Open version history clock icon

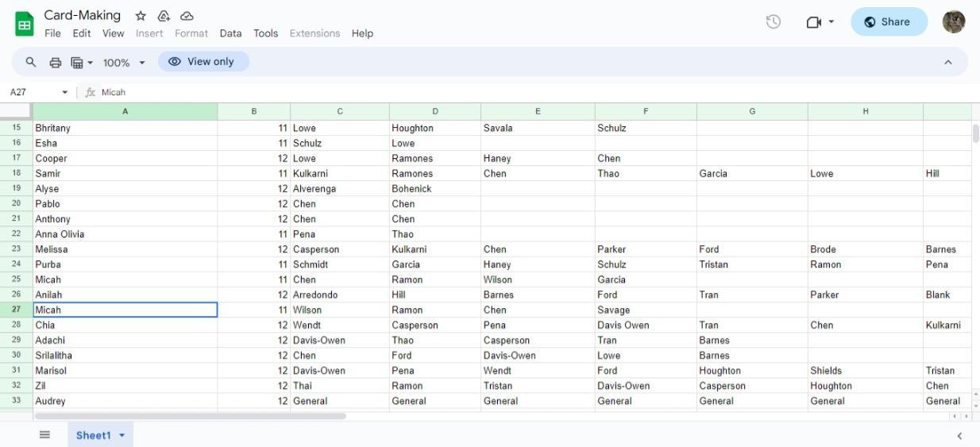point(773,22)
